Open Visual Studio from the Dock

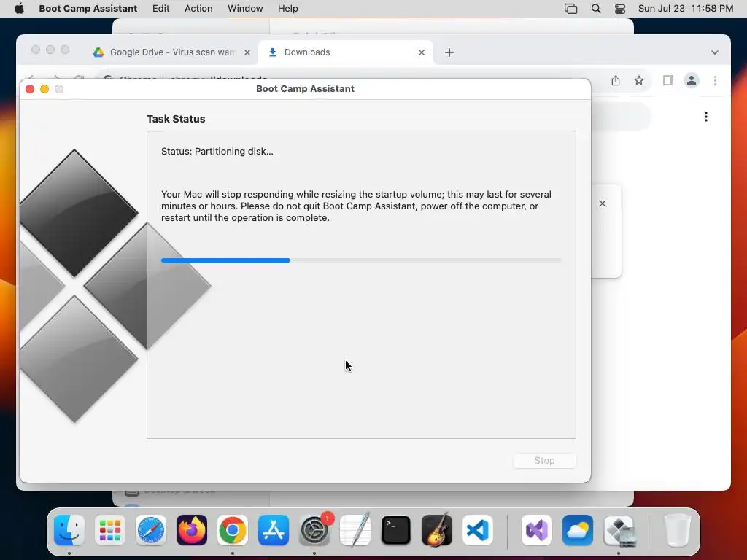pyautogui.click(x=537, y=530)
